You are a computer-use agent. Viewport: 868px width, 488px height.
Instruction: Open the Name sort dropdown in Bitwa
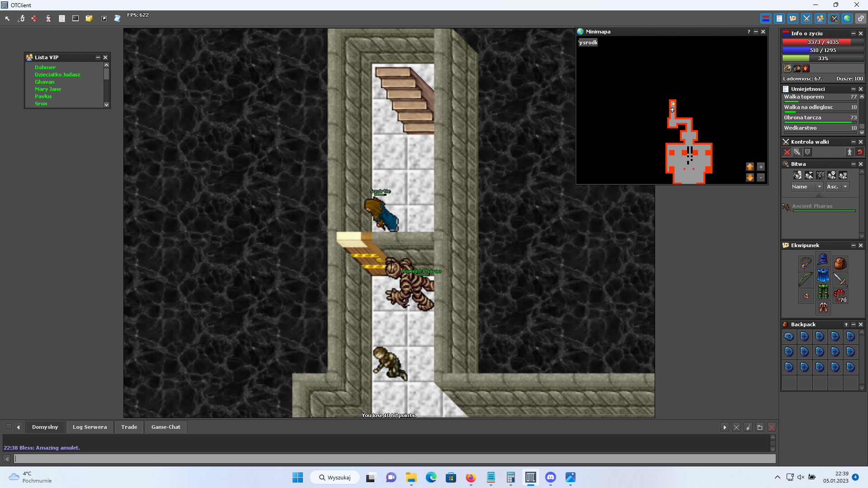point(807,187)
